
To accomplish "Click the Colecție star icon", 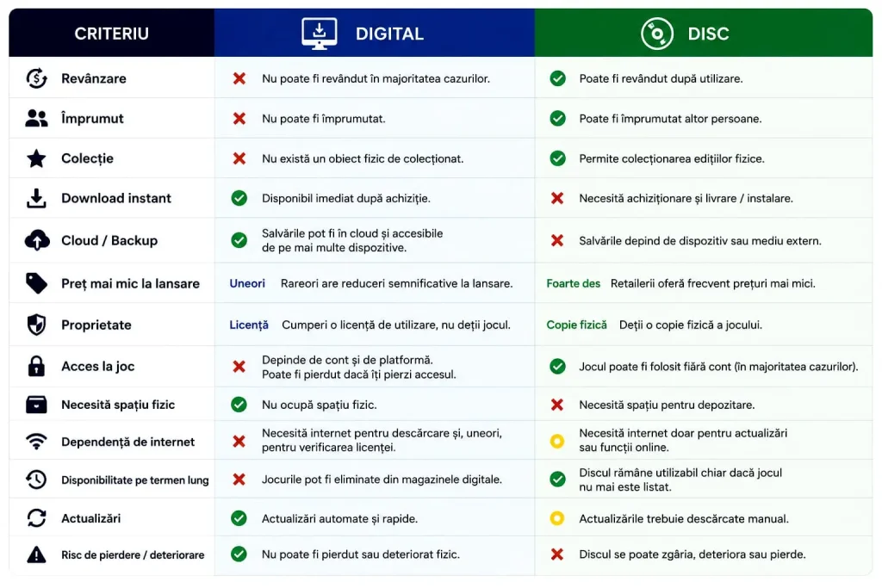I will click(36, 158).
